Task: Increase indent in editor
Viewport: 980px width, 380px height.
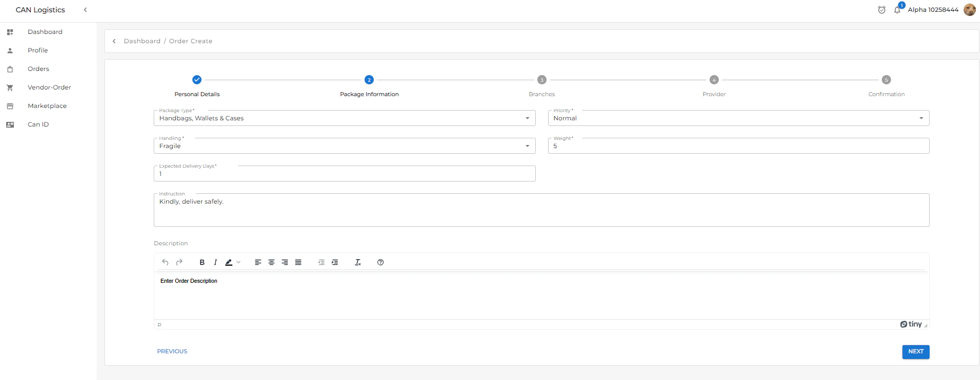Action: [335, 262]
